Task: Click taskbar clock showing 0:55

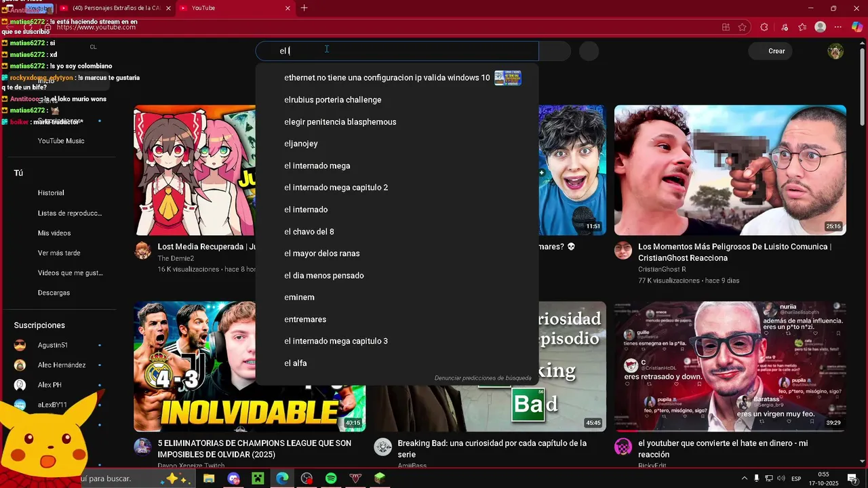Action: coord(824,479)
